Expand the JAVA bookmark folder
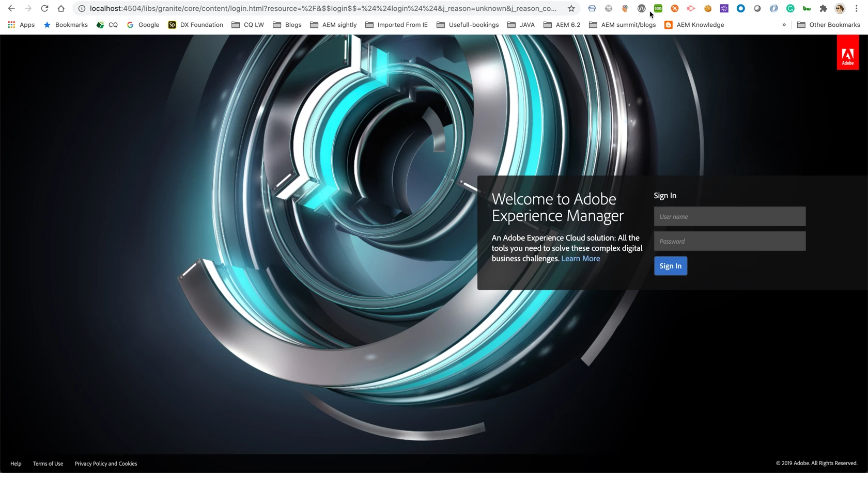The image size is (868, 477). (x=521, y=25)
